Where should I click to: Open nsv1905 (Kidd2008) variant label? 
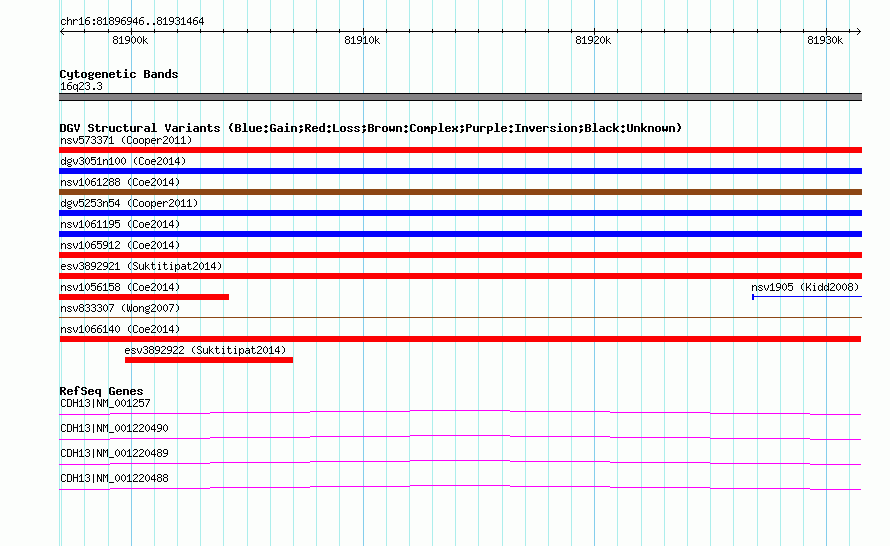click(x=805, y=287)
